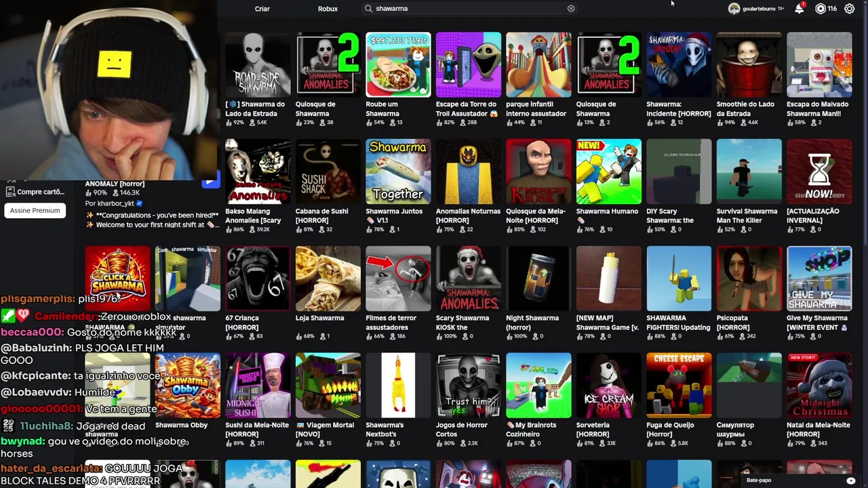Open Bakso Malang Anomalies game
Image resolution: width=868 pixels, height=488 pixels.
point(258,171)
